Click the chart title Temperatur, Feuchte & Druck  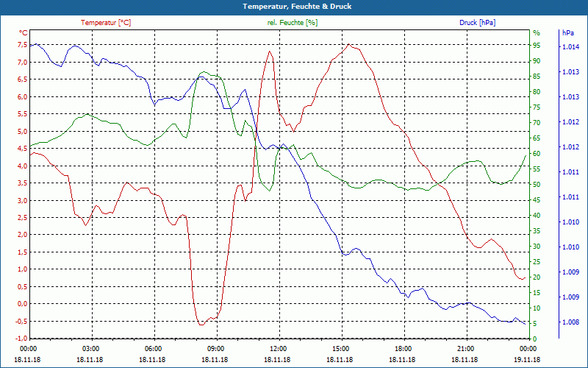[297, 7]
